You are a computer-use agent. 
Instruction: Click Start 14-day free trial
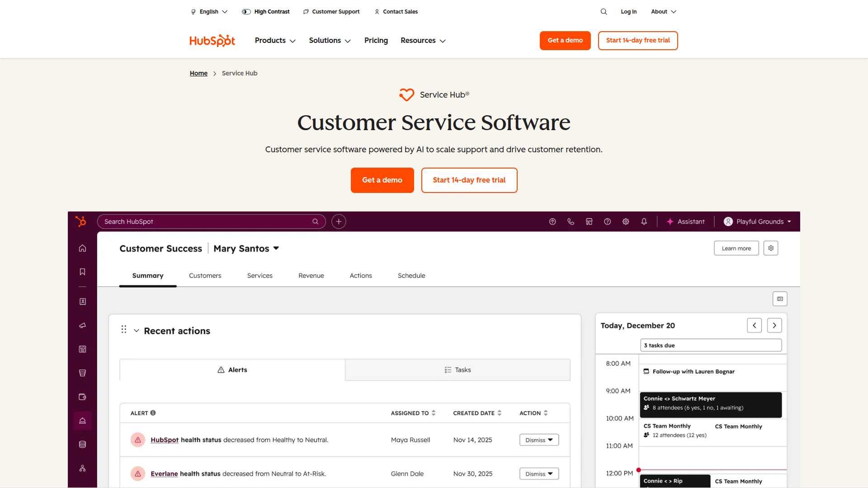[637, 40]
